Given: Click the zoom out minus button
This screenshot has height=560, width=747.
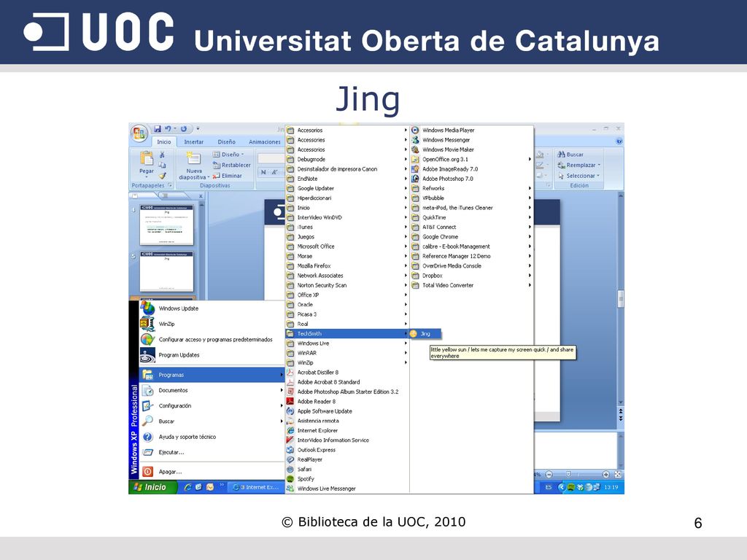Looking at the screenshot, I should click(x=549, y=474).
